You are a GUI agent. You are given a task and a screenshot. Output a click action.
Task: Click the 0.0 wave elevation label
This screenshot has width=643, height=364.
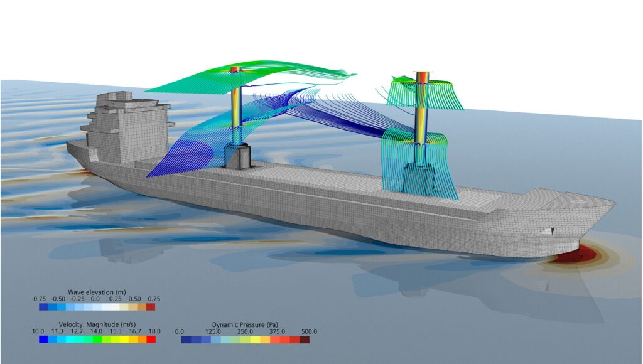pos(95,299)
